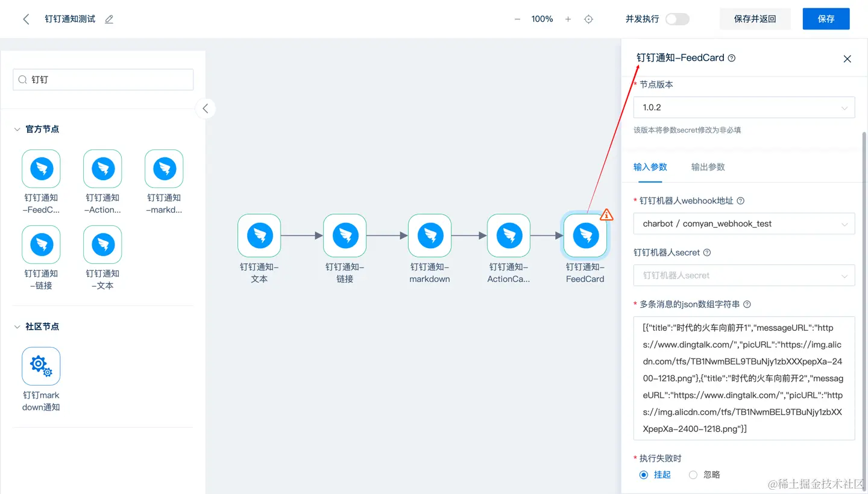Click the blue 保存 button
868x494 pixels.
pos(826,19)
